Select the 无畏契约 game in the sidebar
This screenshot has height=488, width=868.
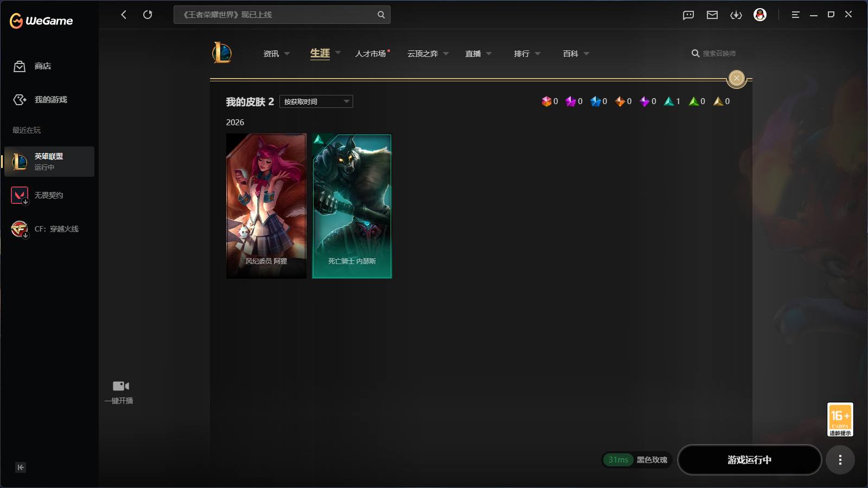(49, 195)
